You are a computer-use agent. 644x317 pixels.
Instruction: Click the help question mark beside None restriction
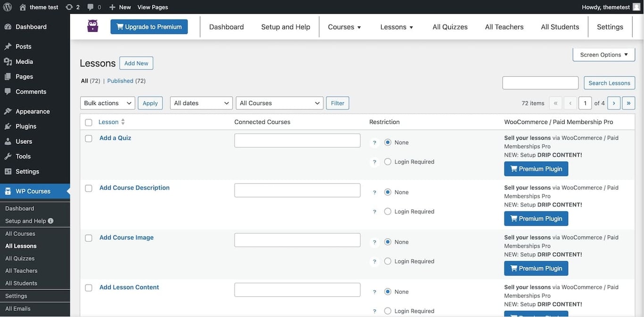pos(374,142)
